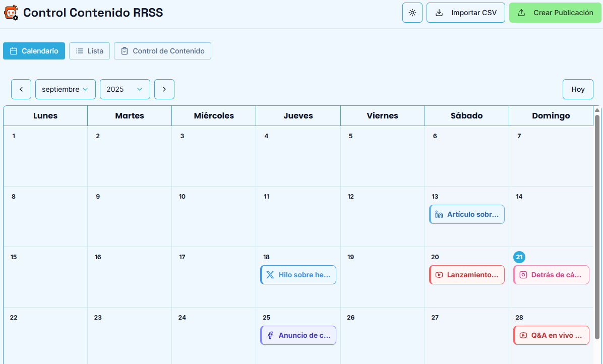
Task: Toggle the light/dark theme sun button
Action: [412, 13]
